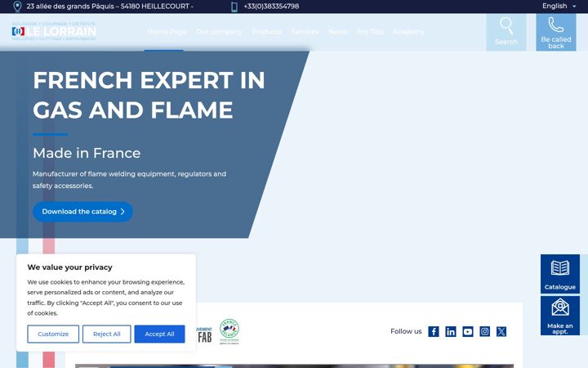Viewport: 588px width, 368px height.
Task: Click the Be called back phone icon
Action: pos(556,25)
